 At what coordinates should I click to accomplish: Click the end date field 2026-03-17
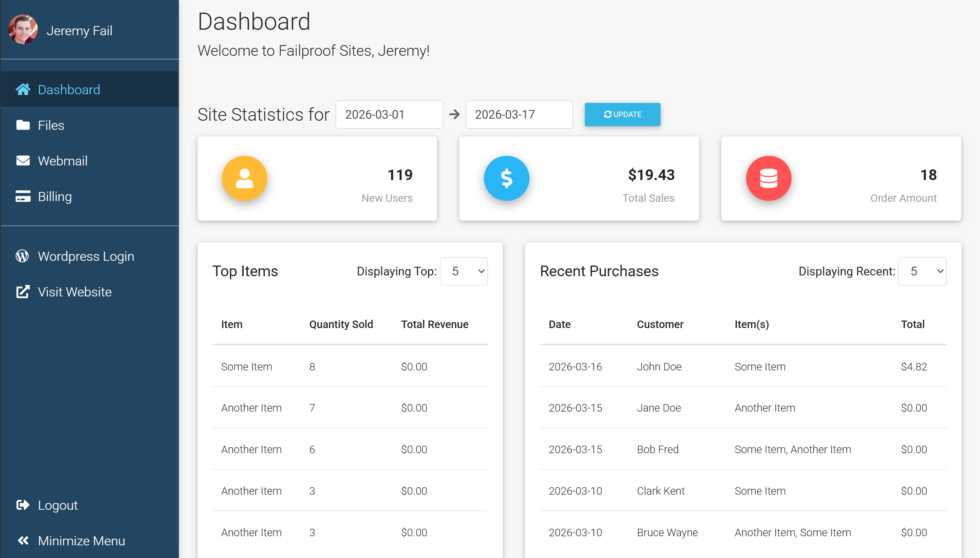(519, 114)
